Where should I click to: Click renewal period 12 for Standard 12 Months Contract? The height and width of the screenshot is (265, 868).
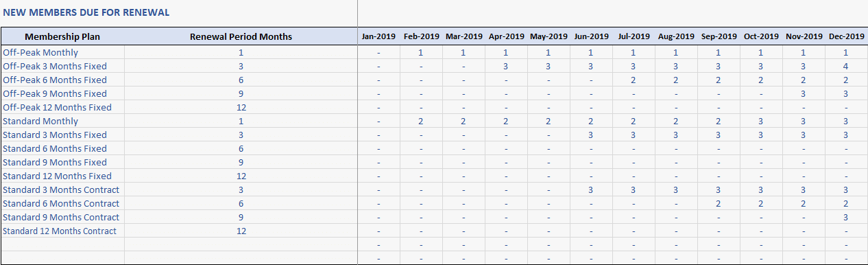click(241, 231)
